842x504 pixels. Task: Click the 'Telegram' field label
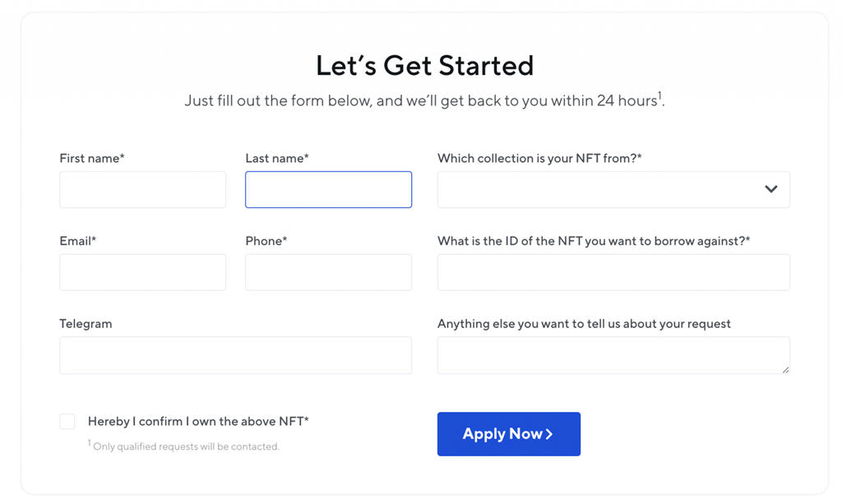86,324
